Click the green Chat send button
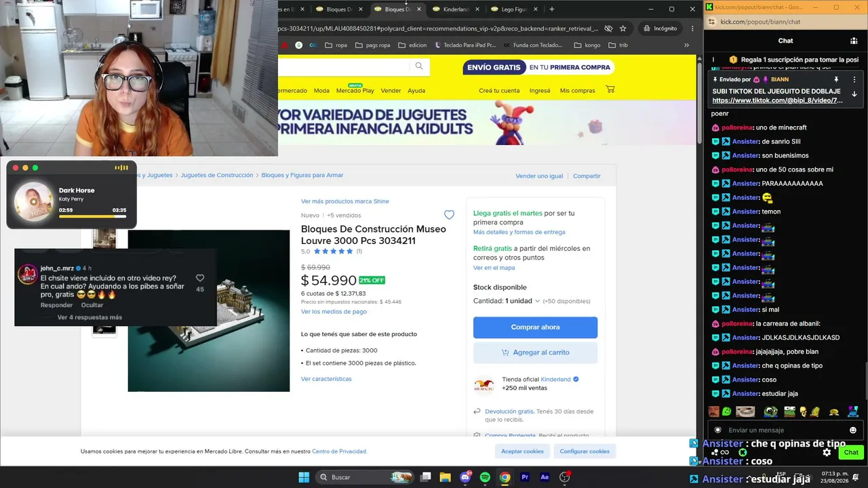The height and width of the screenshot is (488, 868). pos(851,452)
